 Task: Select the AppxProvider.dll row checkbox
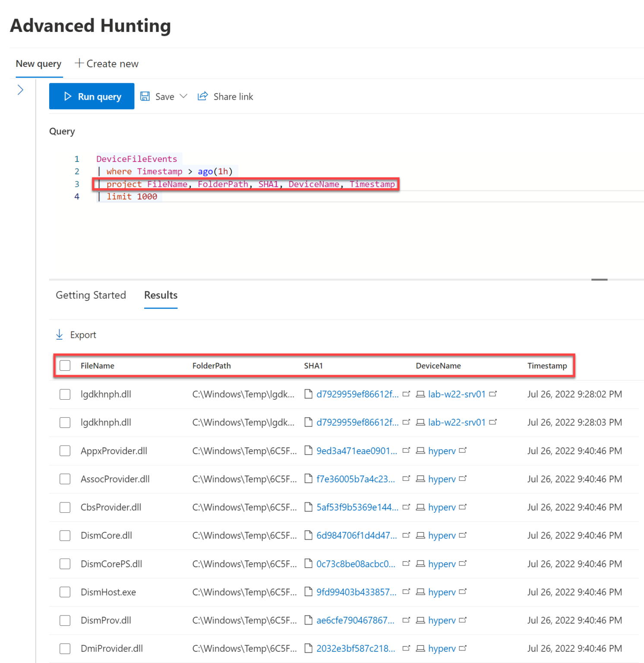pyautogui.click(x=65, y=451)
